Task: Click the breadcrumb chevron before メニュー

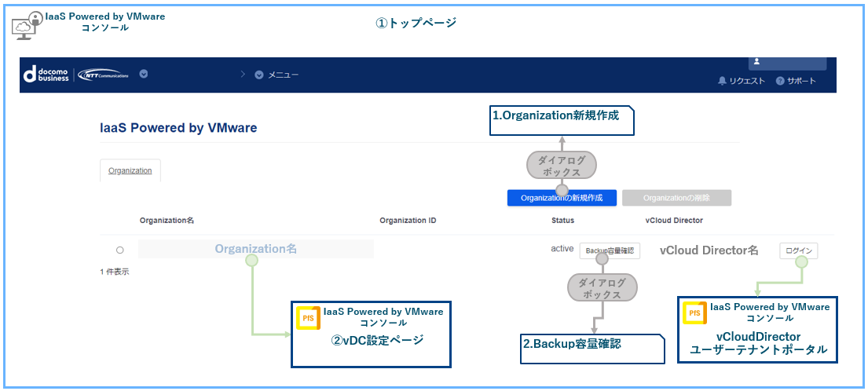Action: 243,74
